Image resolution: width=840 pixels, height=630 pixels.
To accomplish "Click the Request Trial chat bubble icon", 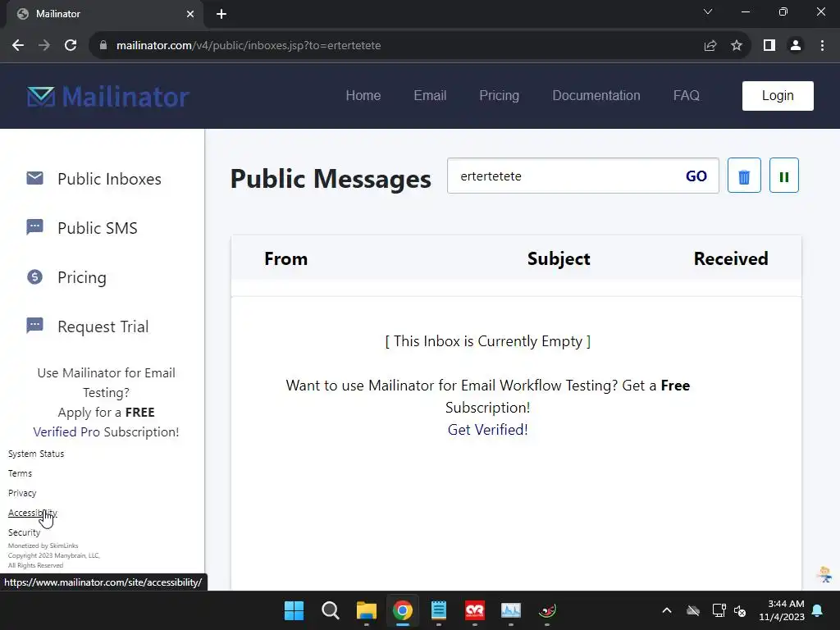I will (x=34, y=326).
